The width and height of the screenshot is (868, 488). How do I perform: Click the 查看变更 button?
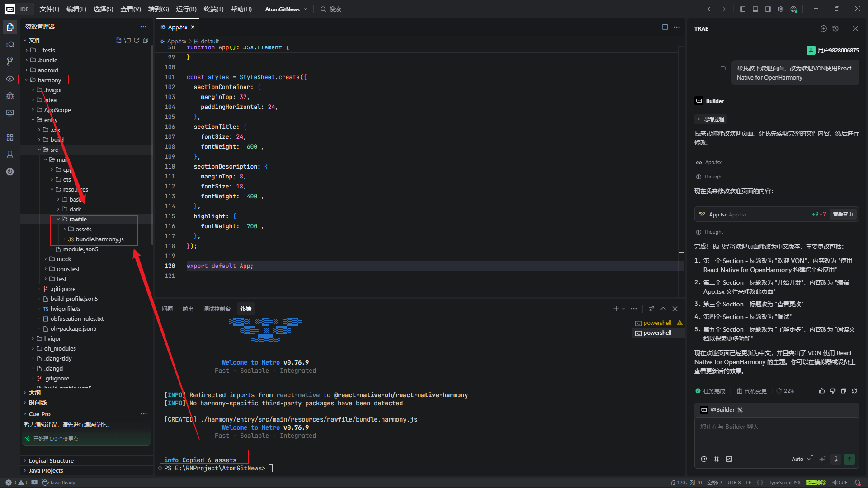[843, 214]
